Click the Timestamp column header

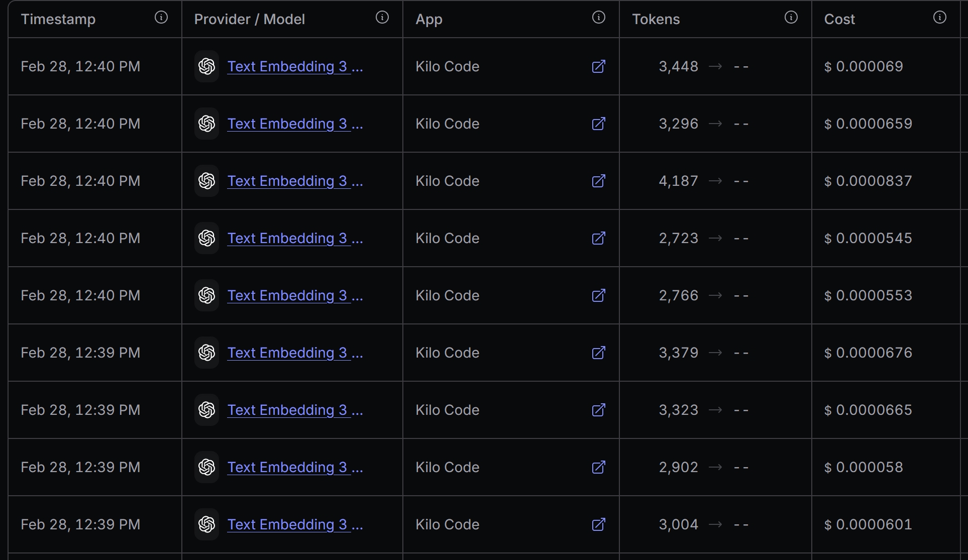pos(58,19)
